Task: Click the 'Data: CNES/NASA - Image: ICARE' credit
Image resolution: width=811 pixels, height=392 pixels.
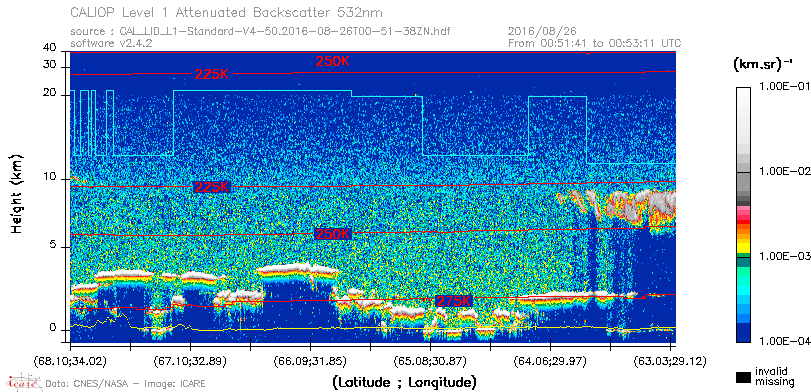Action: coord(126,384)
